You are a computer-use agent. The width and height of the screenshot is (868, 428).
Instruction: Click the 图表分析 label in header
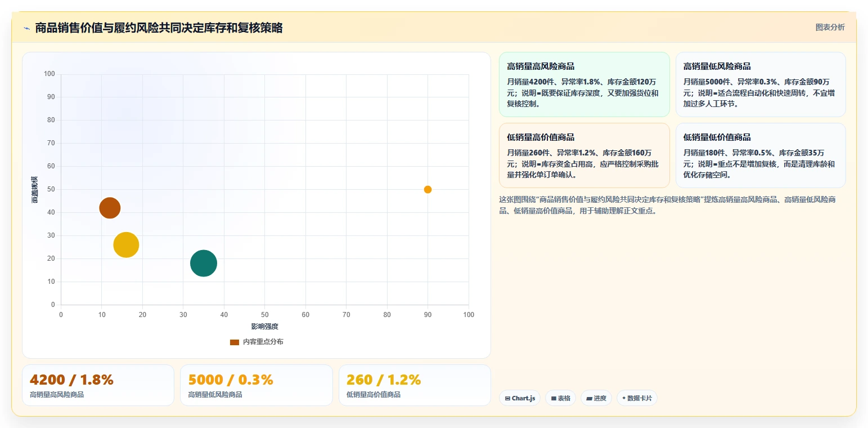[830, 27]
